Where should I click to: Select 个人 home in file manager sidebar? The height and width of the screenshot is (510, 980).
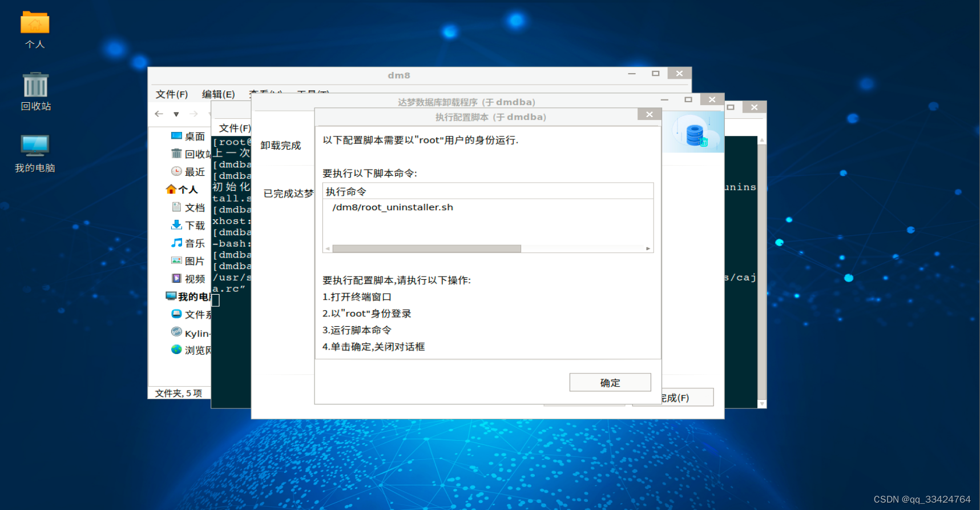pos(182,190)
